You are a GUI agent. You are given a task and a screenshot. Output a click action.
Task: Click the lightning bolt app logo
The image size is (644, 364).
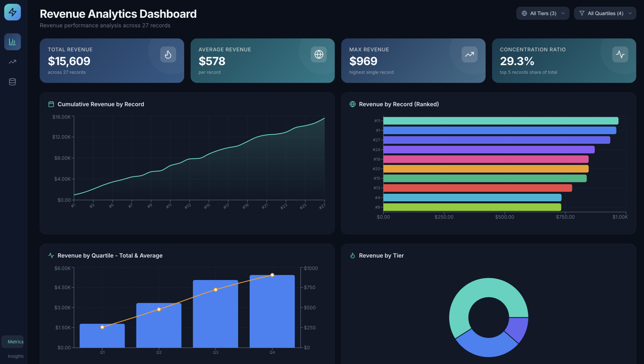pyautogui.click(x=12, y=12)
